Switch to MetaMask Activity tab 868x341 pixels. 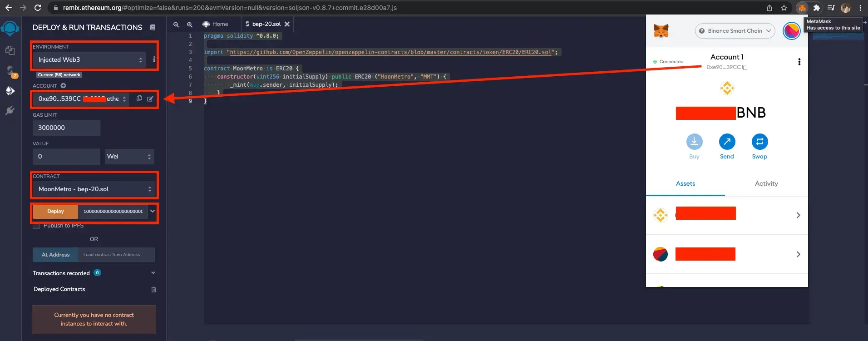766,183
